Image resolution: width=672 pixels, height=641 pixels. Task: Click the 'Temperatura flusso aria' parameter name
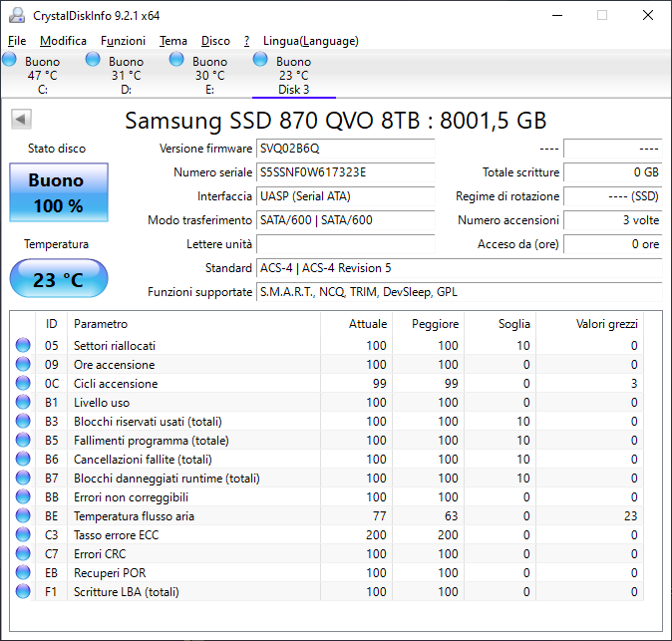[x=134, y=515]
